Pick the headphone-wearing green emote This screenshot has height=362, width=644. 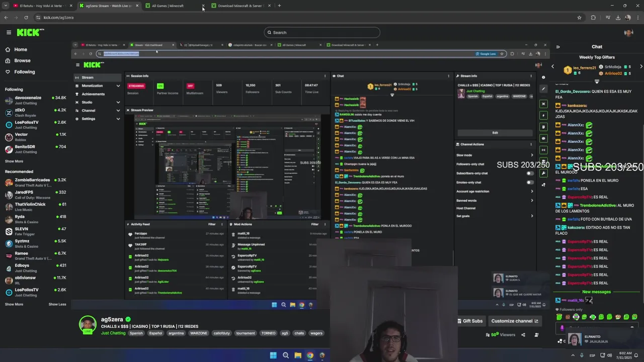tap(593, 317)
